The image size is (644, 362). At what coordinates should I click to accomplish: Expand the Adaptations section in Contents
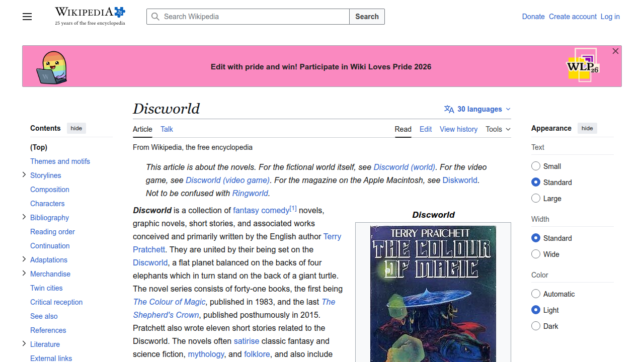[24, 259]
